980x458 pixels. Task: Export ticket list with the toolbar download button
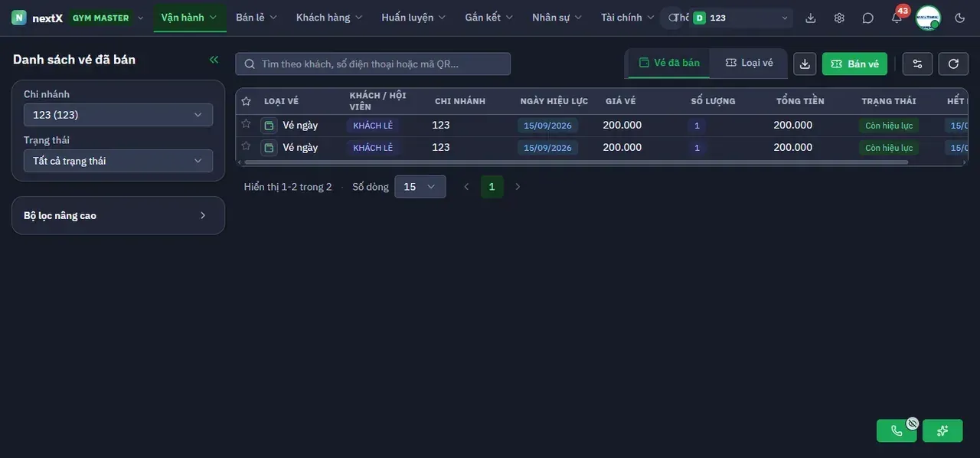(805, 64)
